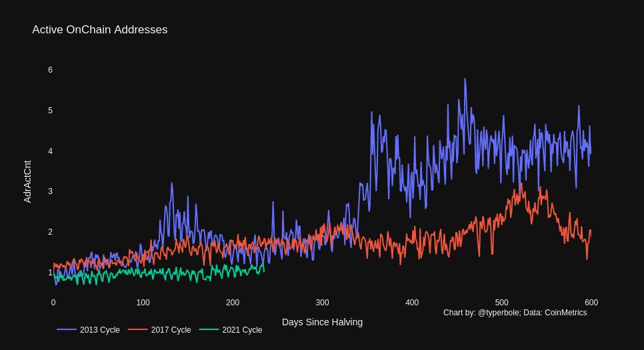Click the x-axis tick label 600
The image size is (644, 350).
tap(591, 302)
